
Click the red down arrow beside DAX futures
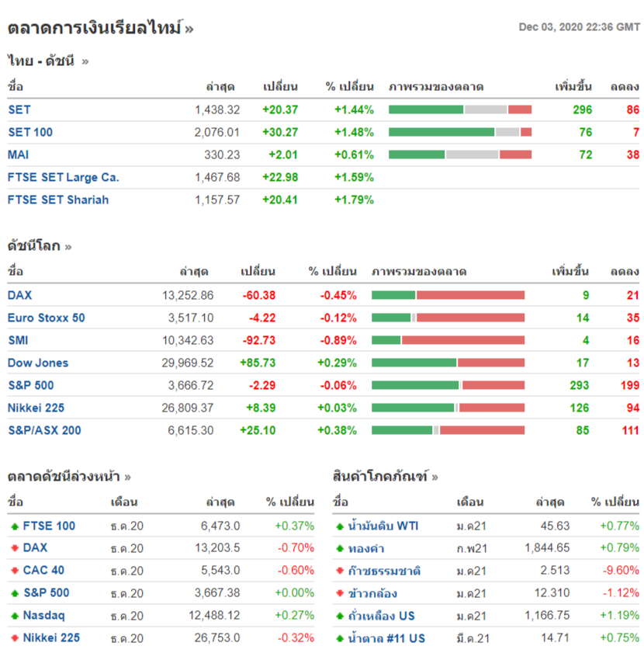click(14, 549)
